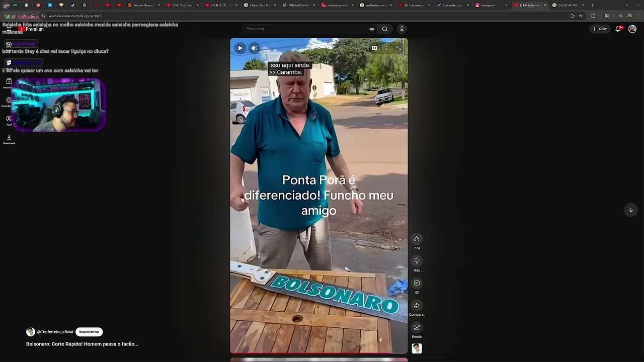Select the pinned Steam tab
The height and width of the screenshot is (362, 644).
[x=72, y=5]
